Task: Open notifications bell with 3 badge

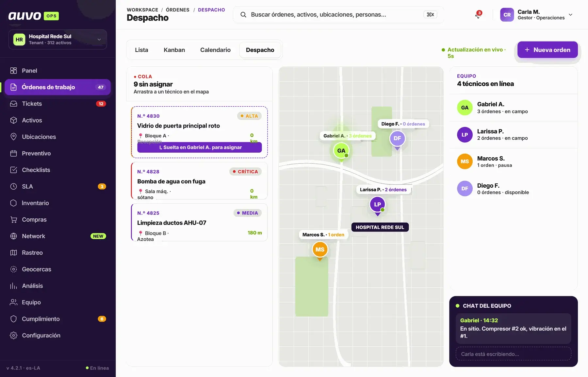Action: pos(478,15)
